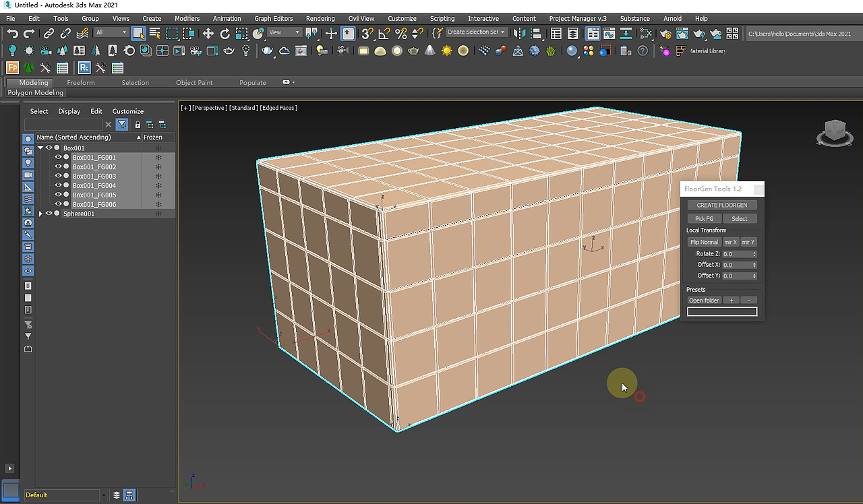This screenshot has width=863, height=504.
Task: Click the Undo arrow in main toolbar
Action: [12, 33]
